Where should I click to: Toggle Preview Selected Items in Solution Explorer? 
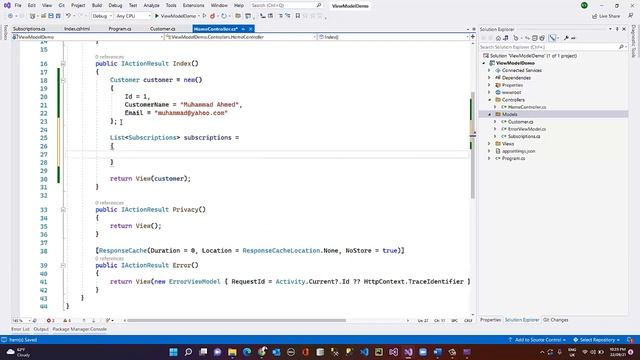coord(552,38)
